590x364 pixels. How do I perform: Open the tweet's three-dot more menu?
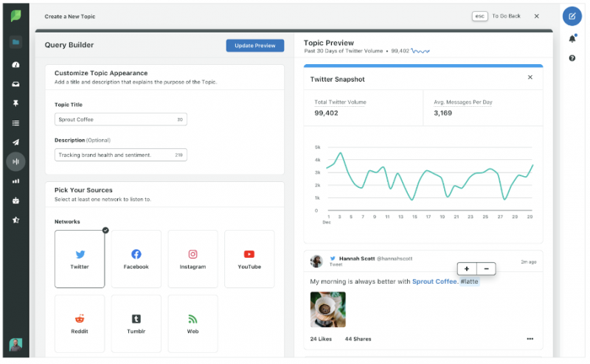point(530,339)
